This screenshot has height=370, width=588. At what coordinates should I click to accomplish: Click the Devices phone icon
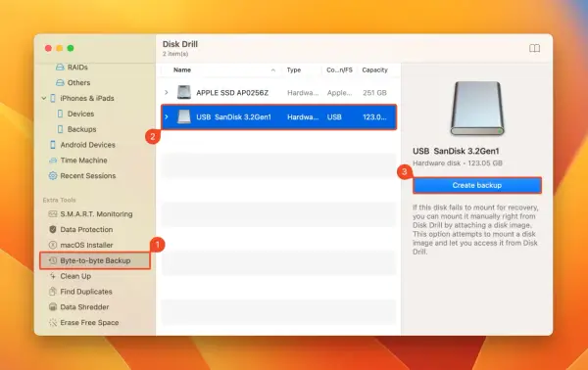[60, 114]
